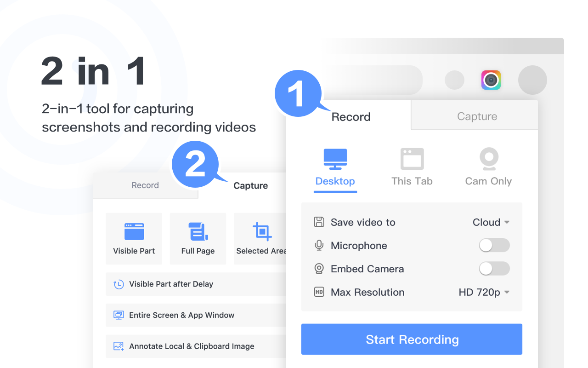
Task: Click the browser profile avatar circle
Action: (x=532, y=80)
